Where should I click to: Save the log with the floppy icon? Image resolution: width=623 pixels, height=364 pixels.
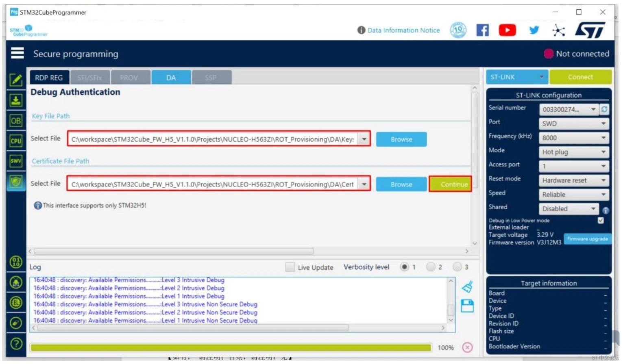pyautogui.click(x=467, y=306)
